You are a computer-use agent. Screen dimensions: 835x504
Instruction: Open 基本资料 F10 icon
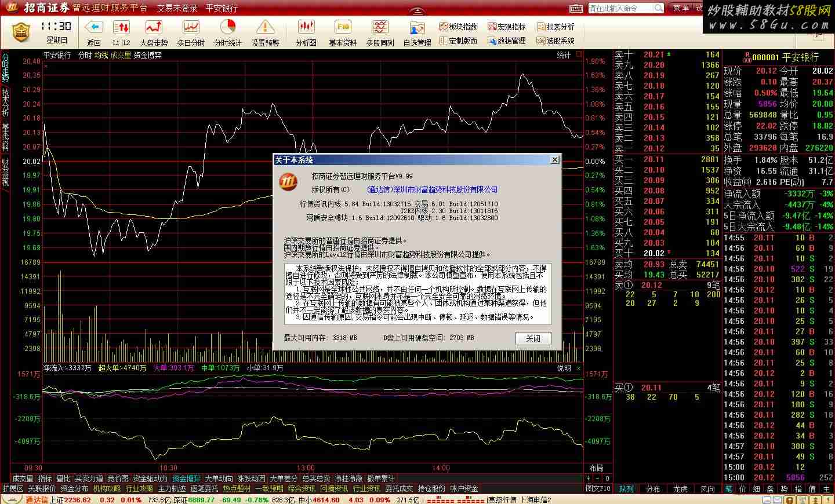coord(343,27)
